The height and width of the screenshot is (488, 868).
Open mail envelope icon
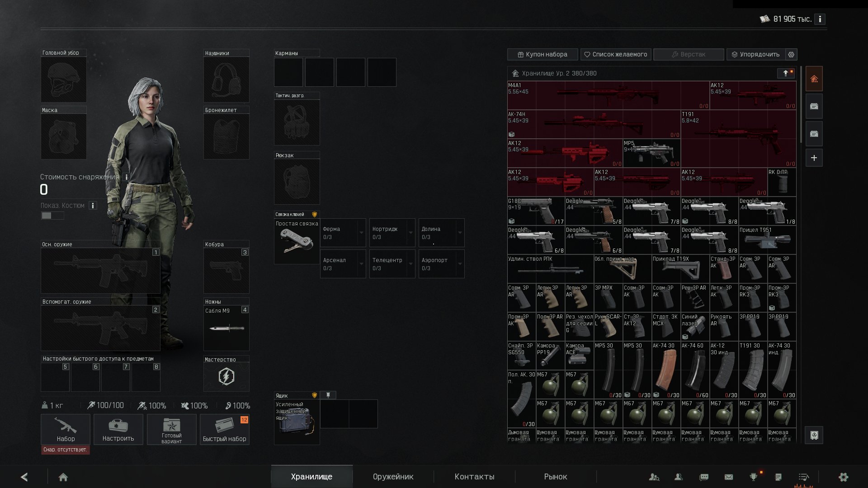click(729, 477)
